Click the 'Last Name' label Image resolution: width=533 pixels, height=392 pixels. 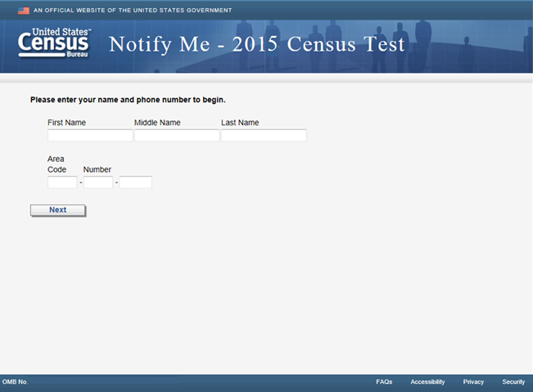(240, 123)
